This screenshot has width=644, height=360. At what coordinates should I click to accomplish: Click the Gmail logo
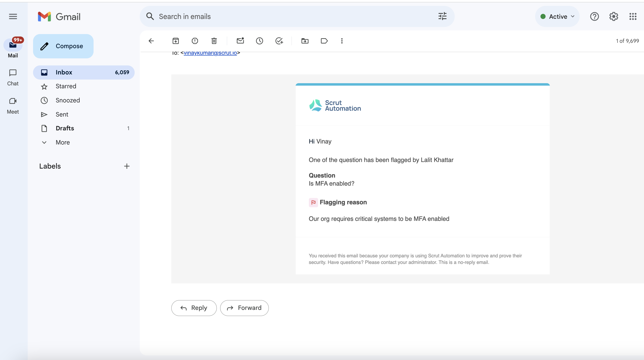tap(59, 17)
